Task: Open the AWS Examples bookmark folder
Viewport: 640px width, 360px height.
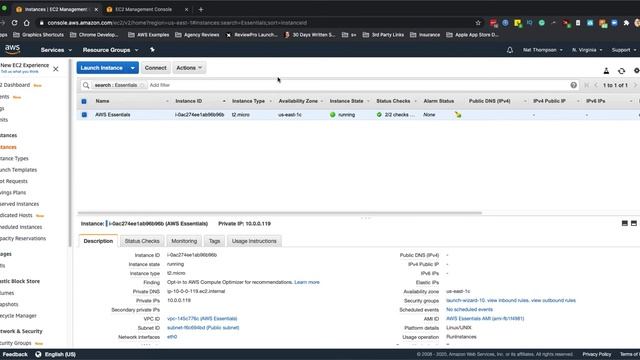Action: [149, 35]
